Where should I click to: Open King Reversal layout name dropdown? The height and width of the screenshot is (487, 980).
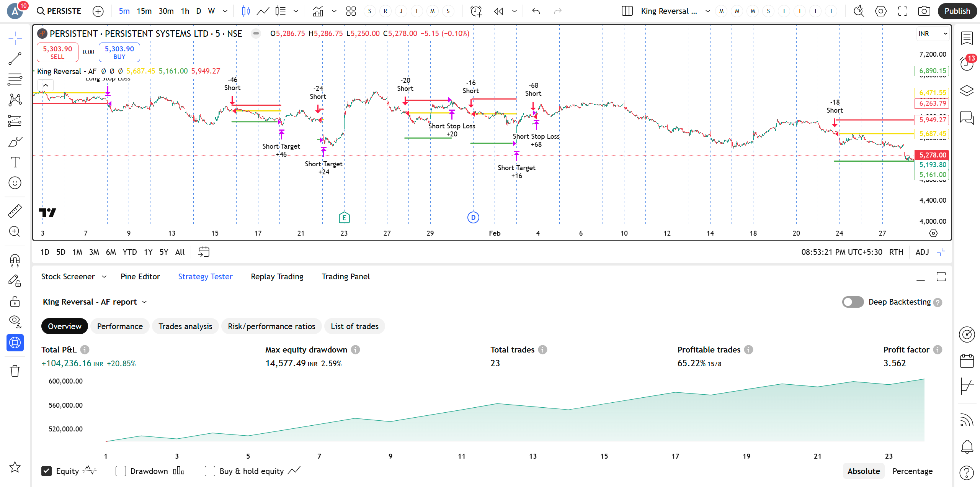point(707,11)
